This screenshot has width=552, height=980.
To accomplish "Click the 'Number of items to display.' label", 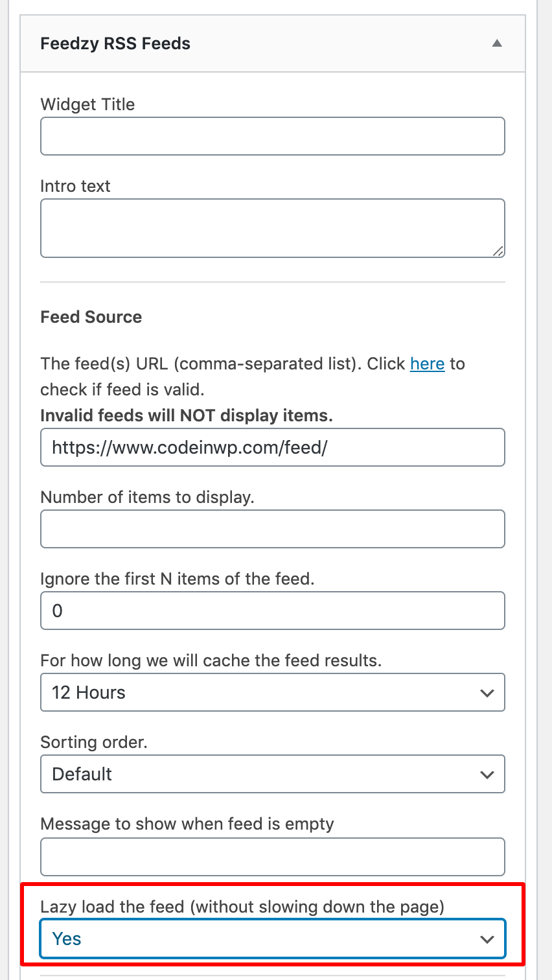I will coord(147,497).
